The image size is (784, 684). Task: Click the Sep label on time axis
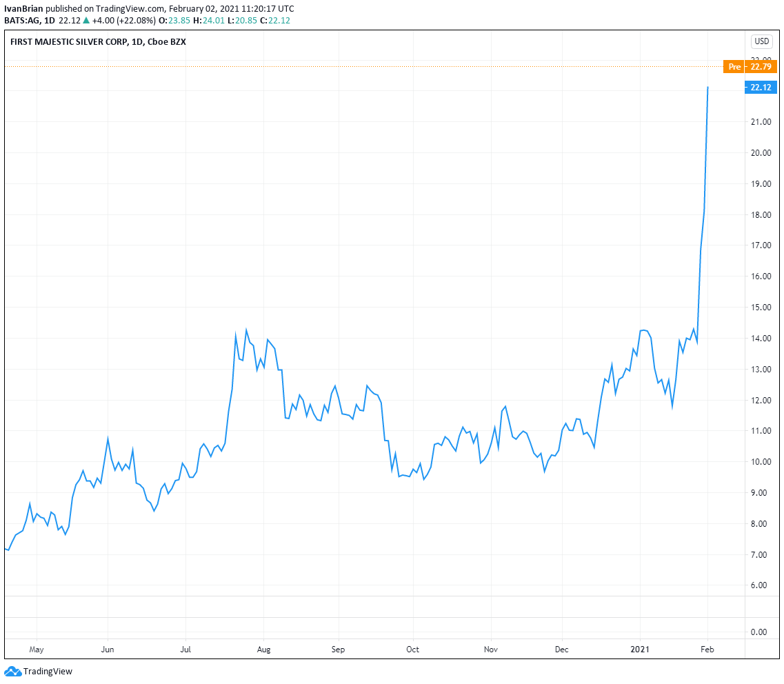pos(338,649)
